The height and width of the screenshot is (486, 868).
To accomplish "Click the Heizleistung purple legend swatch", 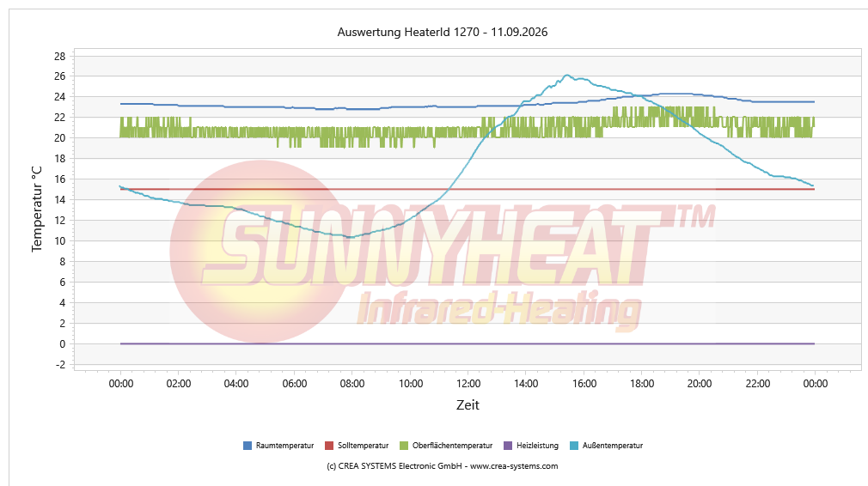I will pyautogui.click(x=508, y=446).
